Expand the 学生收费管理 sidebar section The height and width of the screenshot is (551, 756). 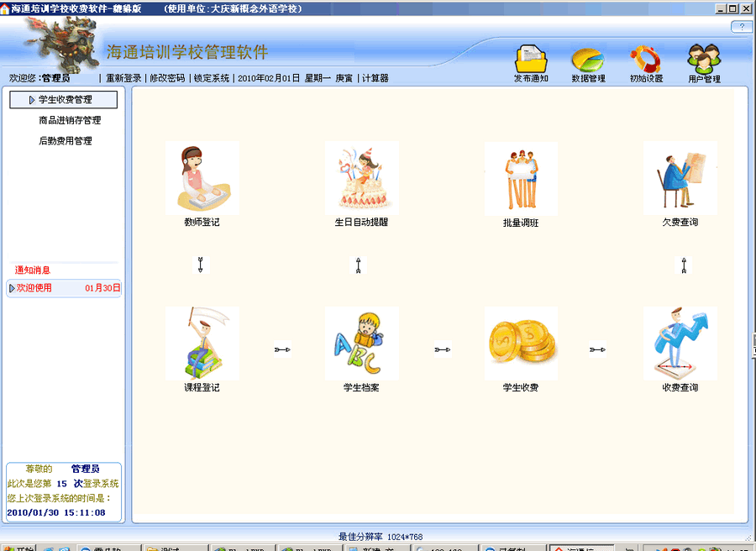[x=64, y=99]
